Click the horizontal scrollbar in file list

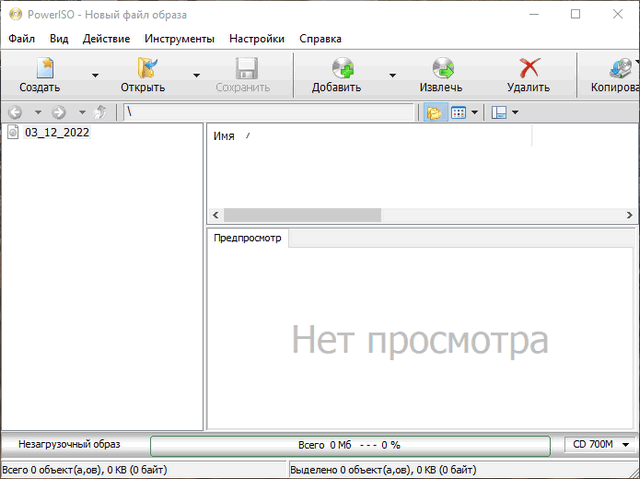[x=302, y=215]
